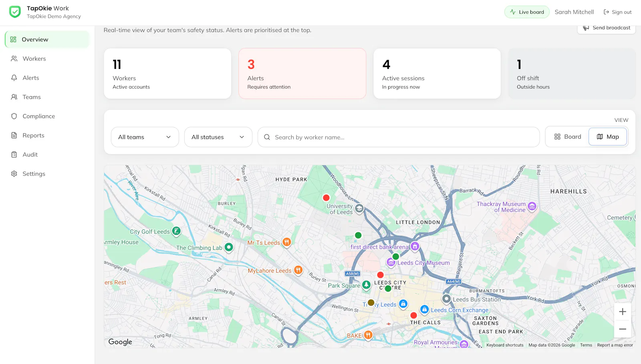
Task: Zoom in on the map
Action: (623, 312)
